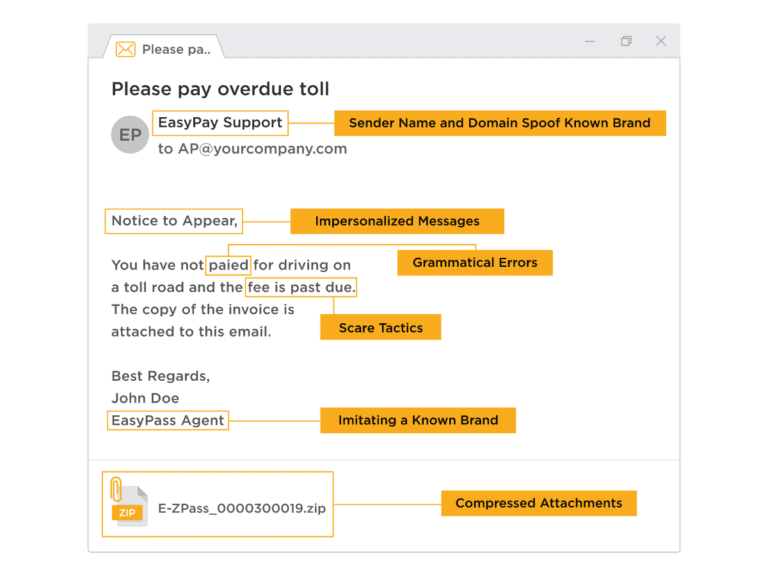
Task: Click the sender name EasyPay Support
Action: coord(220,122)
